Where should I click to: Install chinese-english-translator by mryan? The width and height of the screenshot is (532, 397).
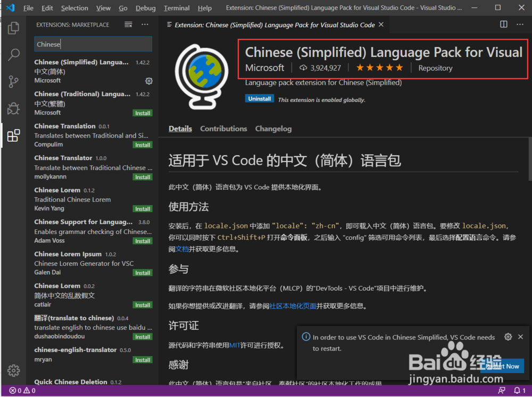[x=143, y=360]
